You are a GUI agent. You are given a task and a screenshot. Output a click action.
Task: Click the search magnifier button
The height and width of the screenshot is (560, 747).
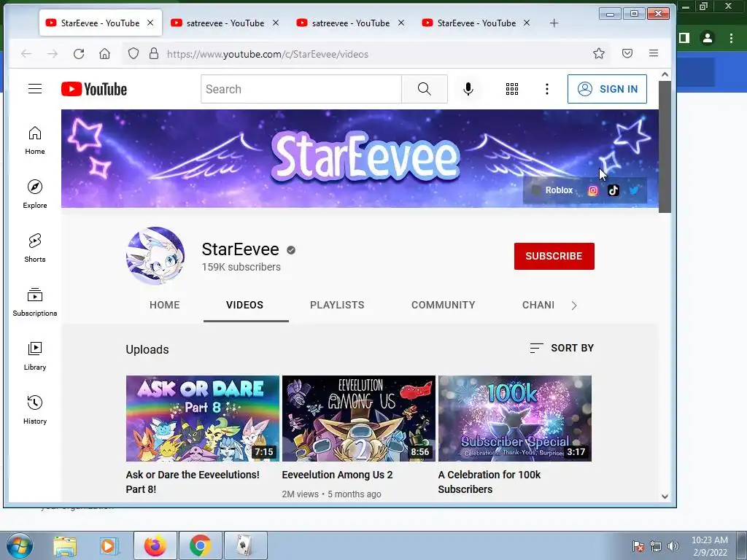[424, 89]
